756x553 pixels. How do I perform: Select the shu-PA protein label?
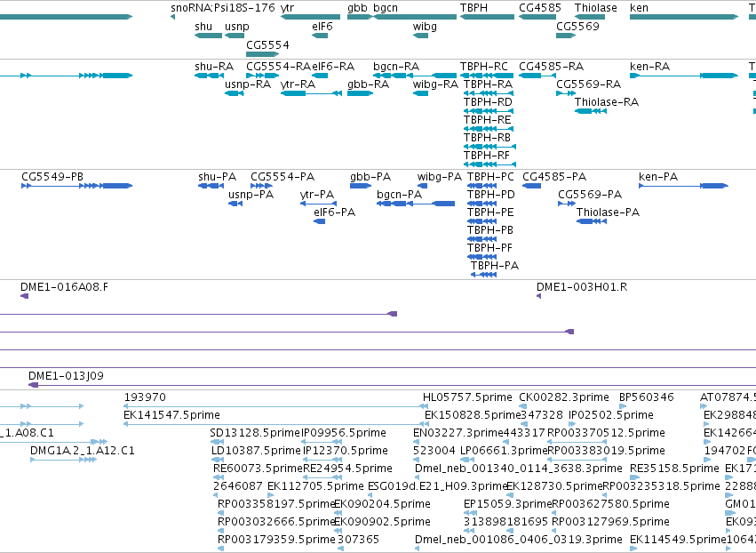217,177
